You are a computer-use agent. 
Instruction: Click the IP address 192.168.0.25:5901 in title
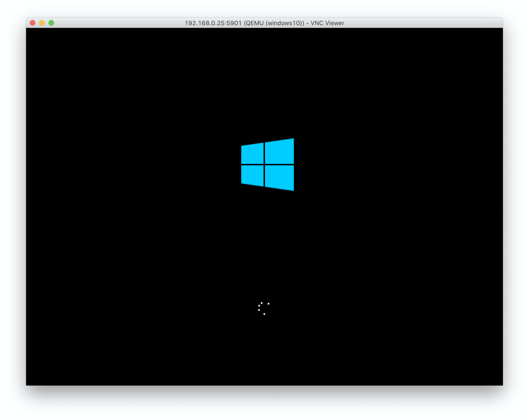213,23
